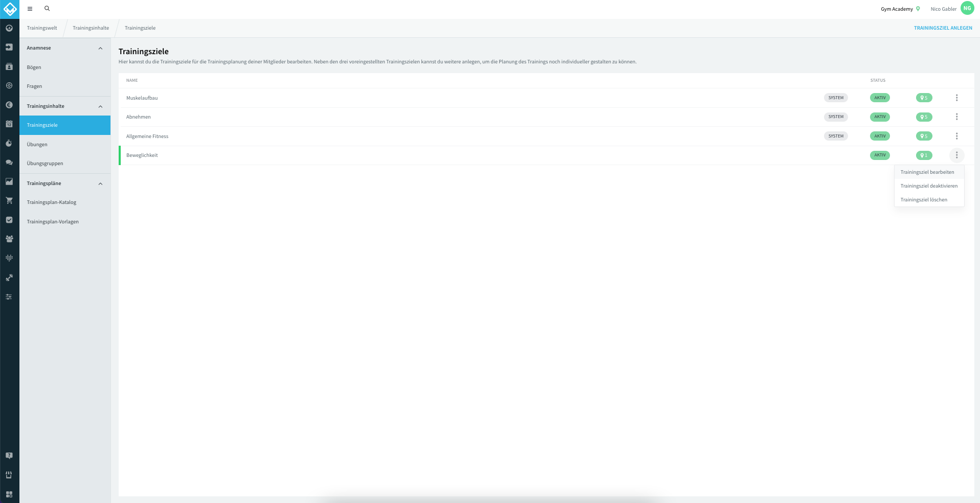Open the group members sidebar icon
Viewport: 980px width, 503px height.
point(9,239)
